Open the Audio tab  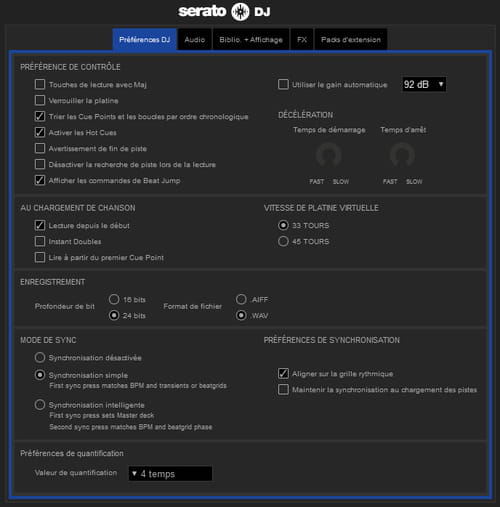click(195, 39)
